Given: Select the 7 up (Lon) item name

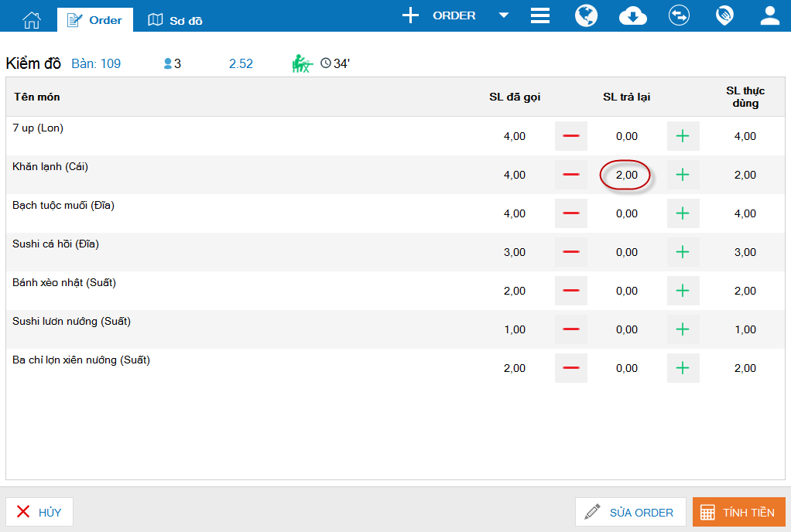Looking at the screenshot, I should (38, 128).
